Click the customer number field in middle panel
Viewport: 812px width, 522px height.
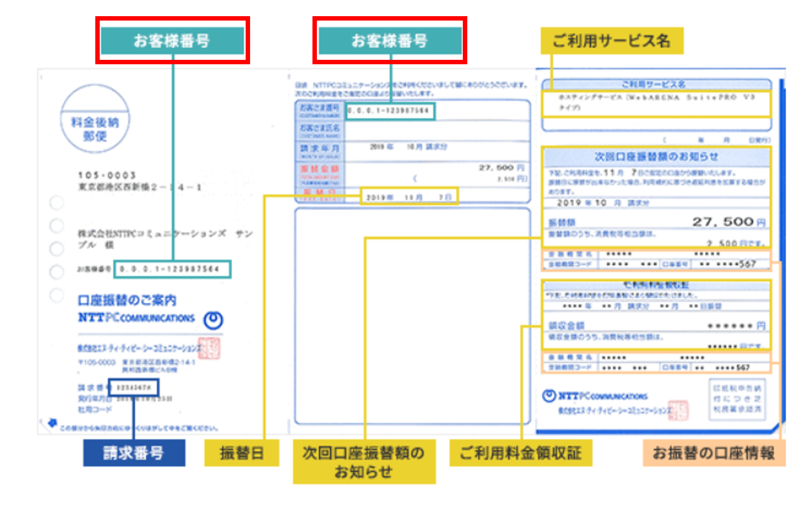[390, 111]
